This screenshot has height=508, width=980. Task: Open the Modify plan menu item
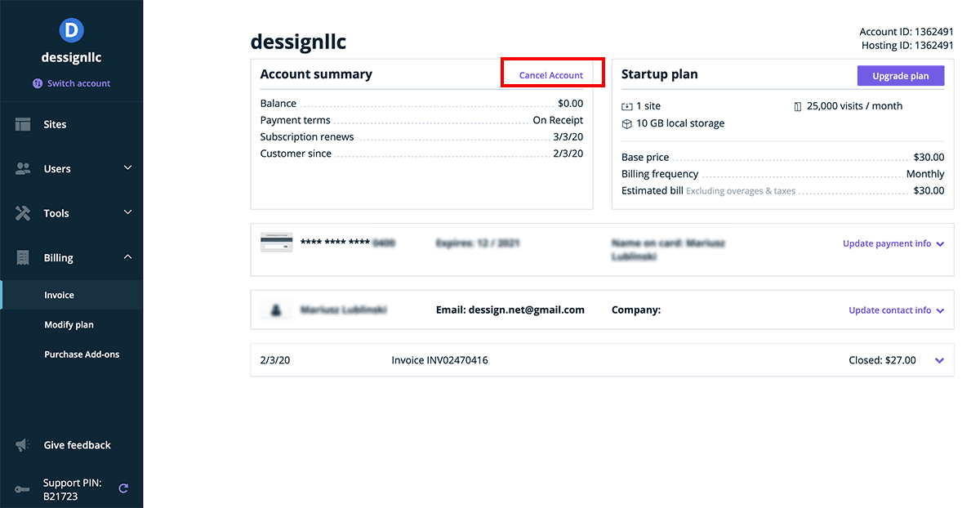(x=69, y=325)
